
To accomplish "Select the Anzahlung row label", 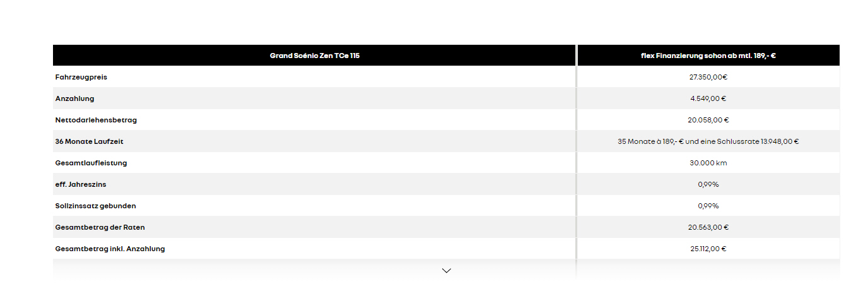I will pos(74,98).
